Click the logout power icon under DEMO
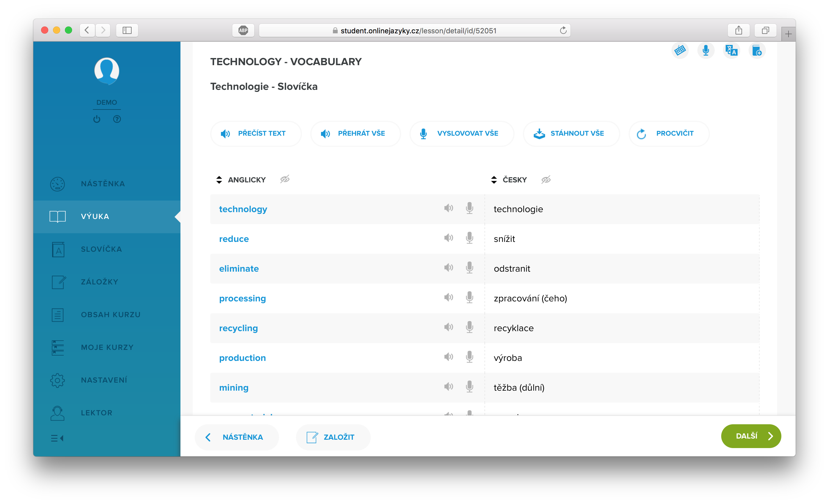 (96, 119)
